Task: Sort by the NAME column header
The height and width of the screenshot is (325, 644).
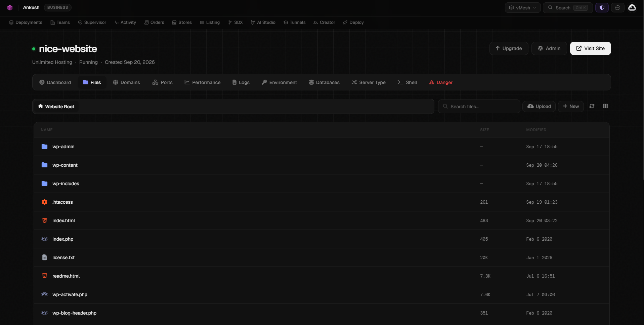Action: [47, 130]
